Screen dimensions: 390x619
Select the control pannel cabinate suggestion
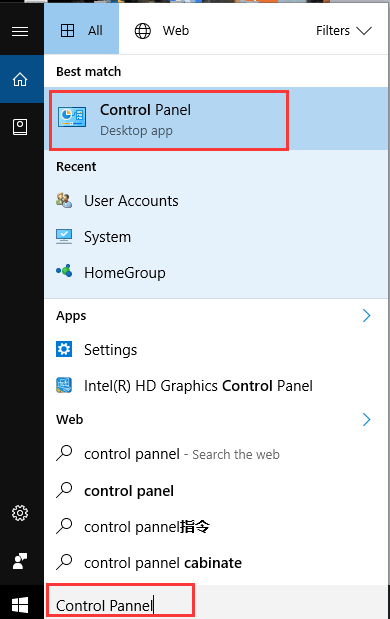(216, 563)
